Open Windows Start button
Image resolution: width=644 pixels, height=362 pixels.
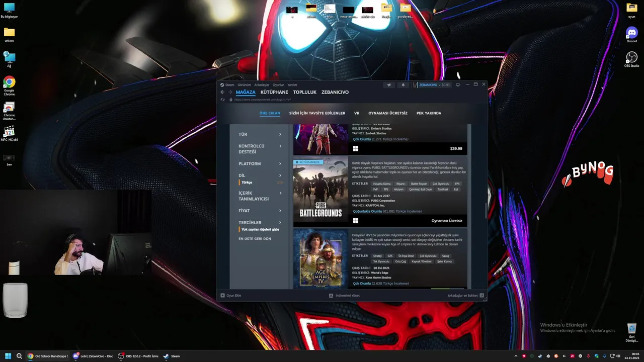pos(8,356)
